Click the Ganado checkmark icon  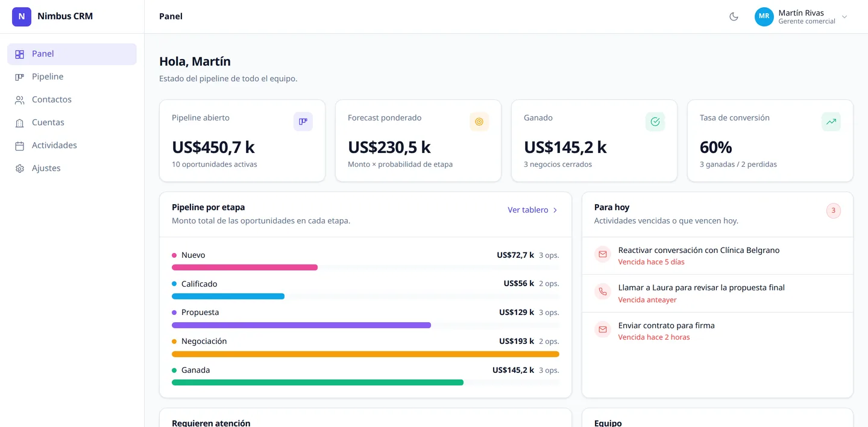coord(655,122)
